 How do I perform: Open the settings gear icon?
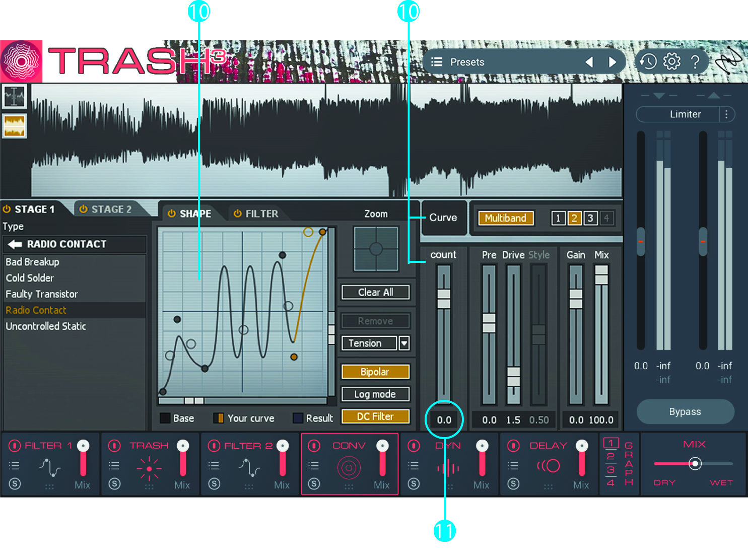tap(671, 61)
